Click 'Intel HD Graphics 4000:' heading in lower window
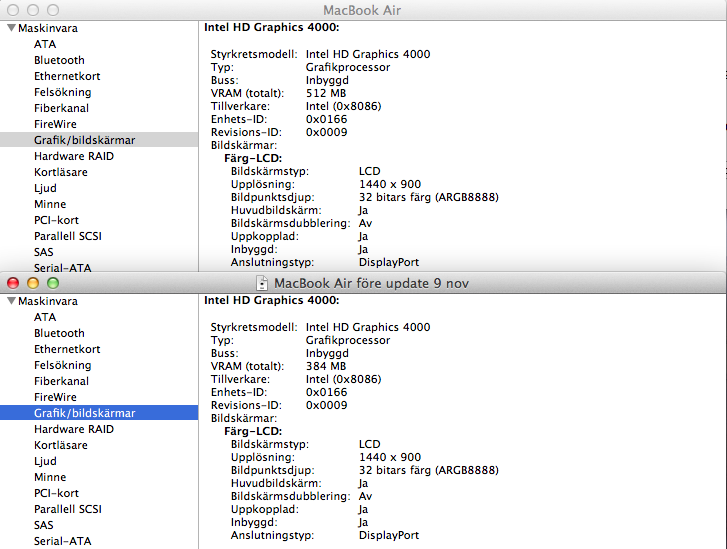Image resolution: width=727 pixels, height=549 pixels. [x=272, y=300]
